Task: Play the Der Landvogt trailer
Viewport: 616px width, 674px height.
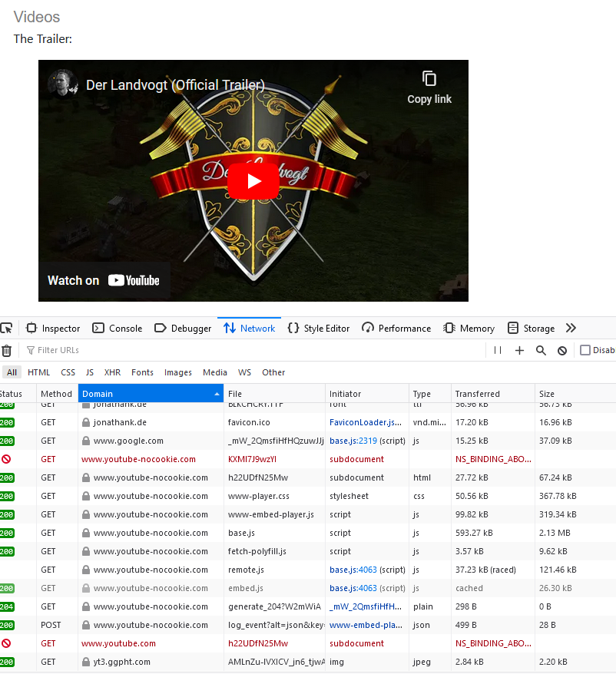Action: point(253,181)
